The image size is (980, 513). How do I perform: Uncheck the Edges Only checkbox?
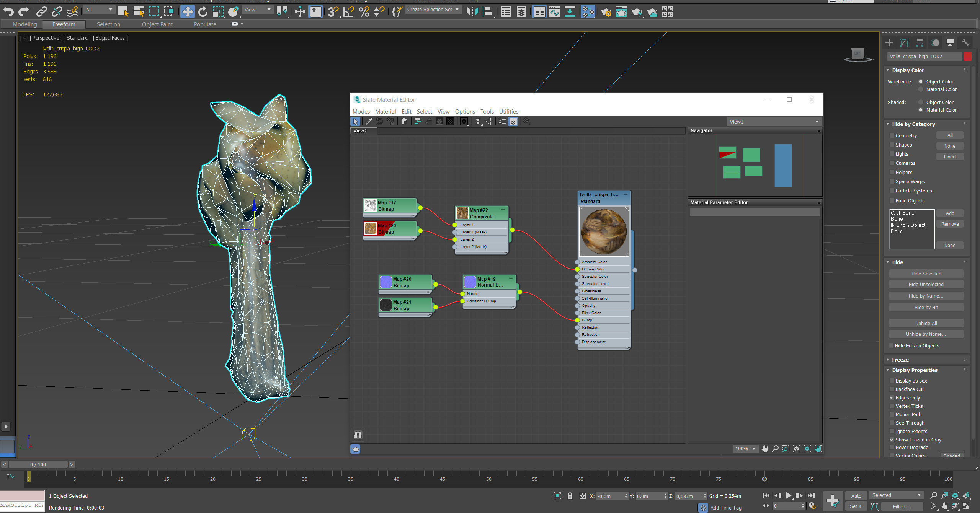(x=892, y=397)
